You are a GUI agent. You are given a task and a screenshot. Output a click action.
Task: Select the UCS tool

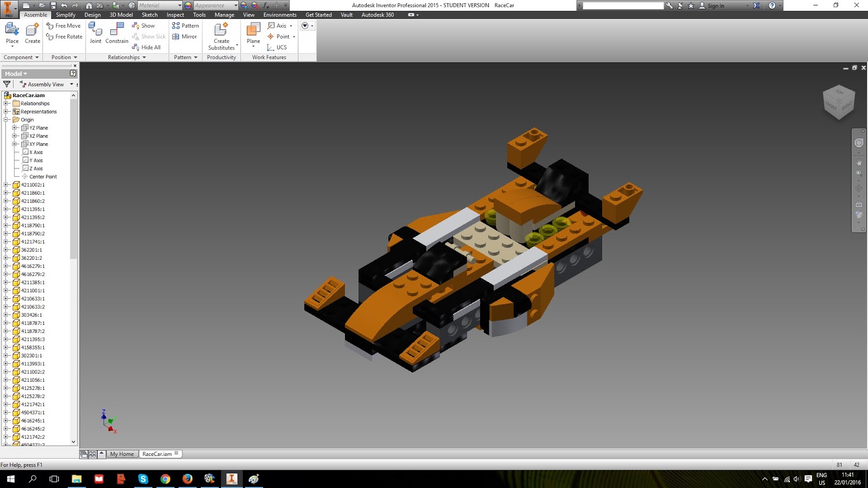tap(277, 47)
